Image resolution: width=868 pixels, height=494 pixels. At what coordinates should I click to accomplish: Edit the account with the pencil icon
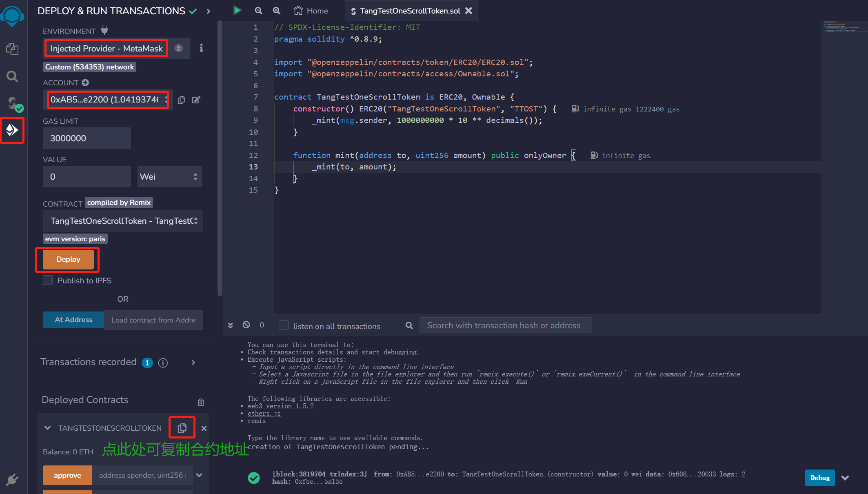(196, 100)
